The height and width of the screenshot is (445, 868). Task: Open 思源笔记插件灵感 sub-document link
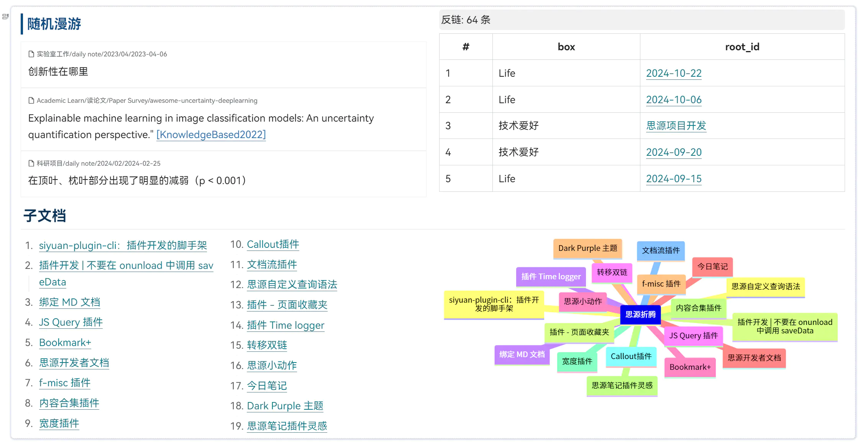287,426
